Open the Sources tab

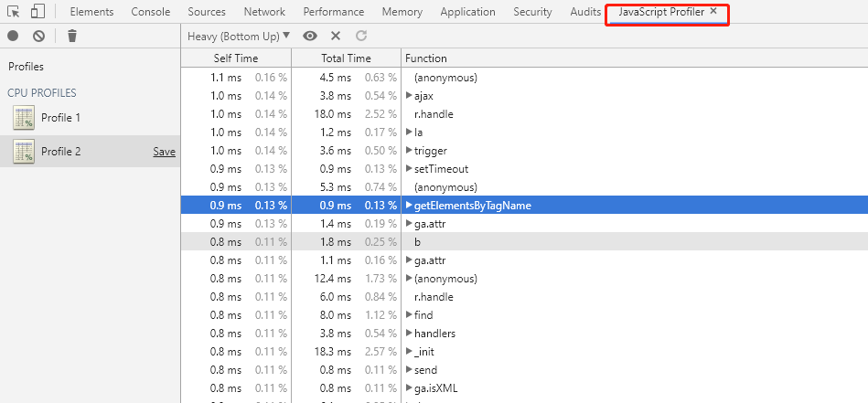207,12
